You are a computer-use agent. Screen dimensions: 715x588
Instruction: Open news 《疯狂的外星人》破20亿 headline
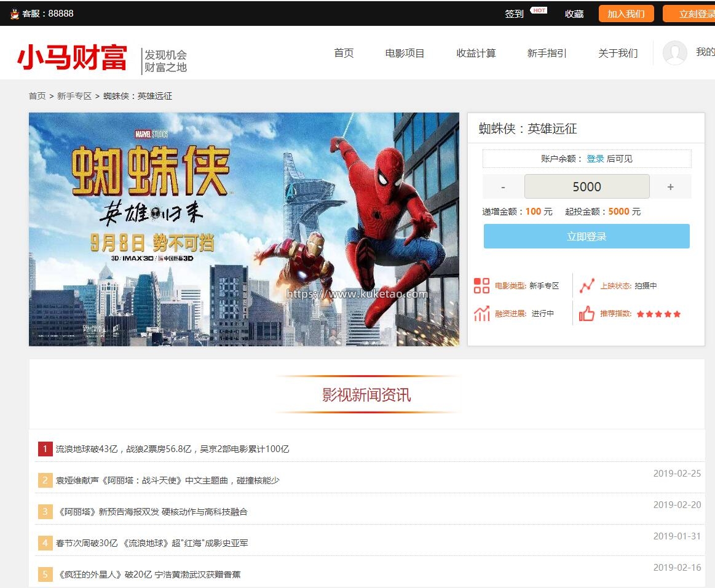(149, 574)
